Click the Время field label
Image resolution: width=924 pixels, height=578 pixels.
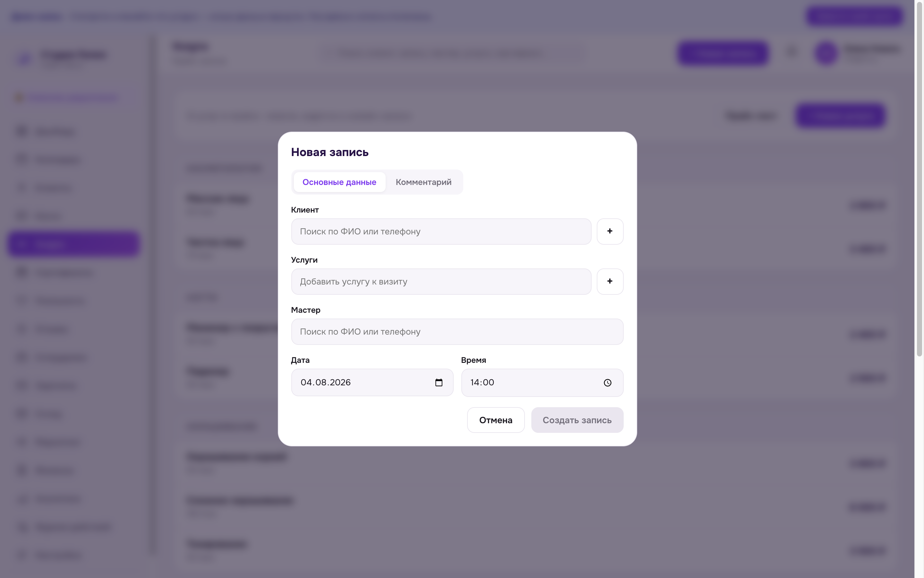[474, 360]
